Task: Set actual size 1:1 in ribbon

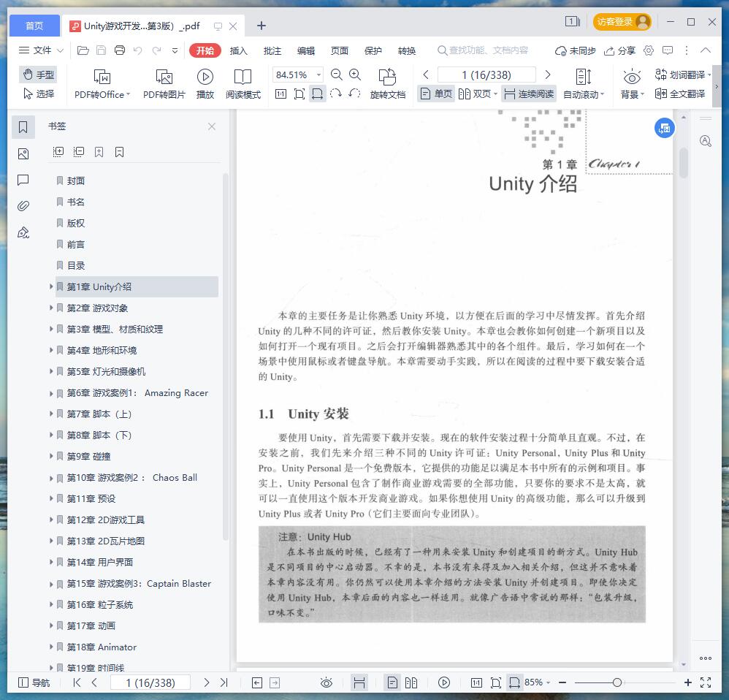Action: pyautogui.click(x=280, y=94)
